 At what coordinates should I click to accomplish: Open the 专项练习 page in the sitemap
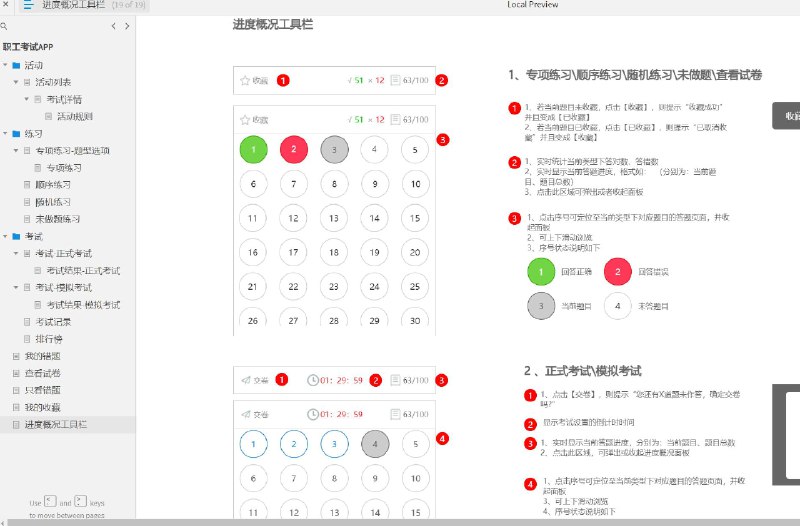64,168
